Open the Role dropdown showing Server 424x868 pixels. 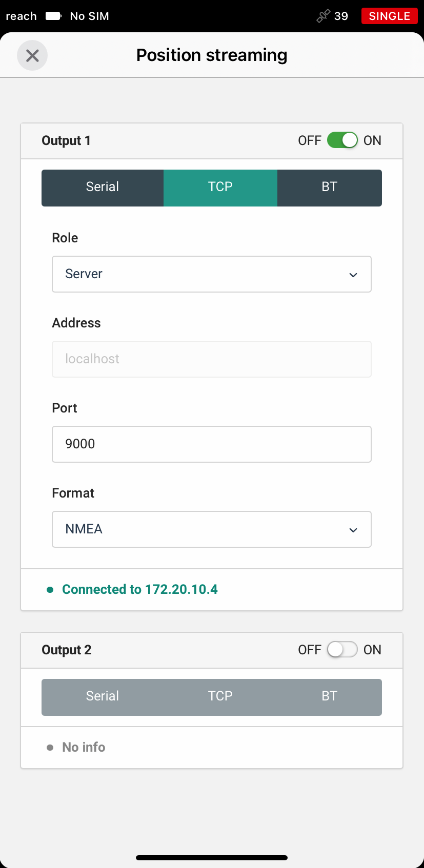coord(212,274)
